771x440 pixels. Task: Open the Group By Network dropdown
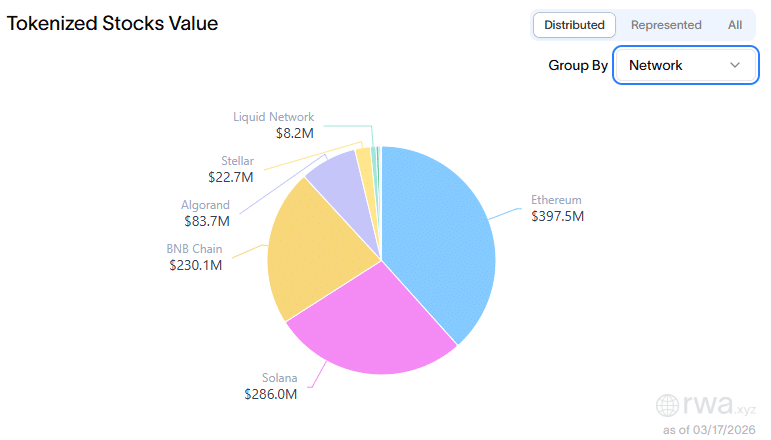click(x=685, y=65)
